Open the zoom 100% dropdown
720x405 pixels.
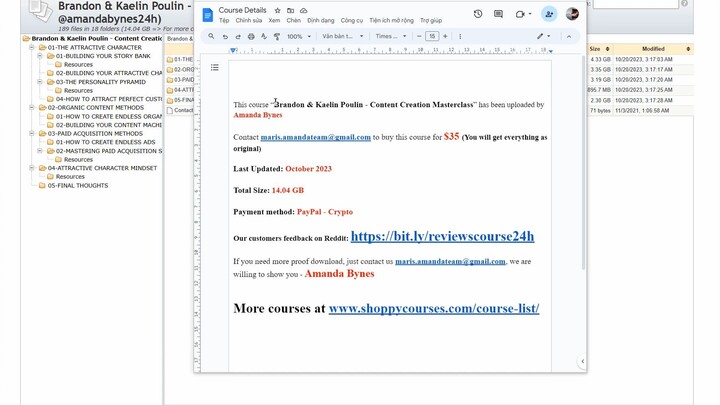297,36
